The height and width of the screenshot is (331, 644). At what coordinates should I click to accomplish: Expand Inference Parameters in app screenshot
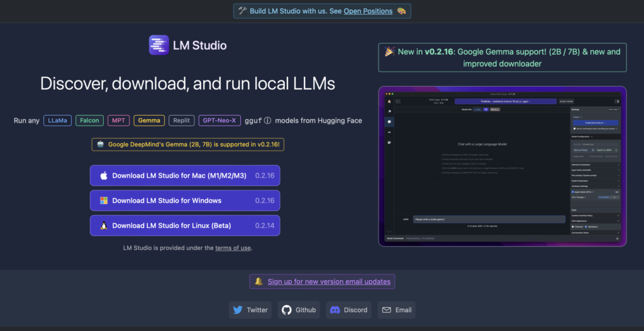click(595, 165)
